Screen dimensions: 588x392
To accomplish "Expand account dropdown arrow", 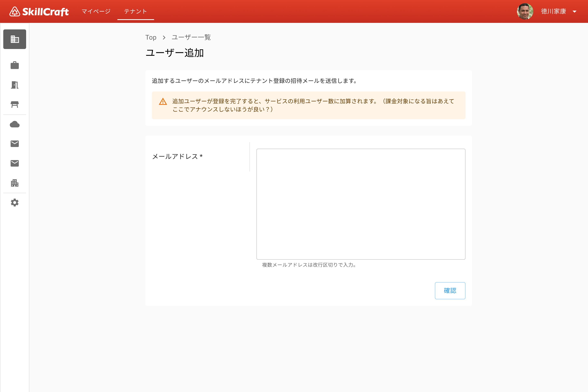I will [x=575, y=11].
